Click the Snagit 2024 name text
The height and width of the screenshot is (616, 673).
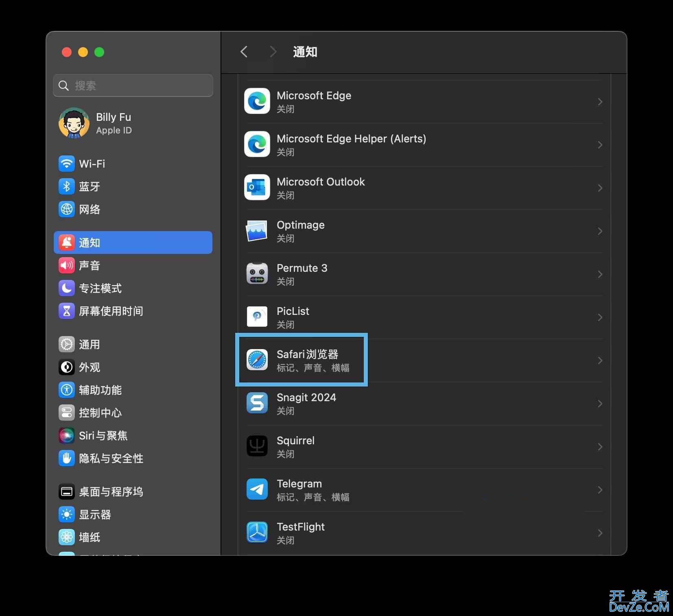[306, 397]
